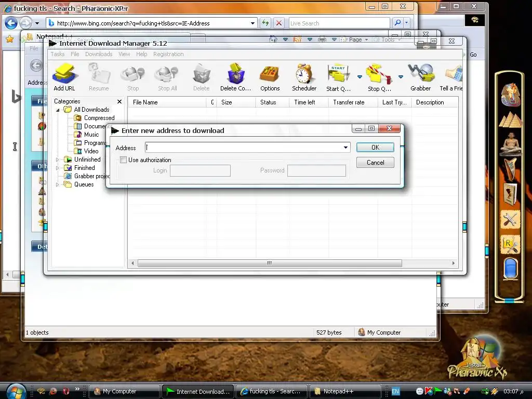The width and height of the screenshot is (532, 399).
Task: Expand the Queues tree node
Action: (57, 184)
